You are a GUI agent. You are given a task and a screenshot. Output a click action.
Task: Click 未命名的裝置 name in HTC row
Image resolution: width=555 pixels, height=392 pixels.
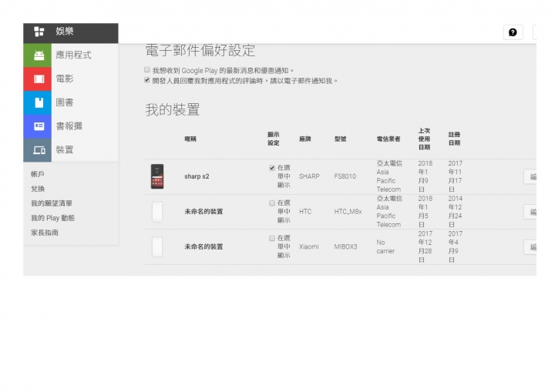pos(203,212)
